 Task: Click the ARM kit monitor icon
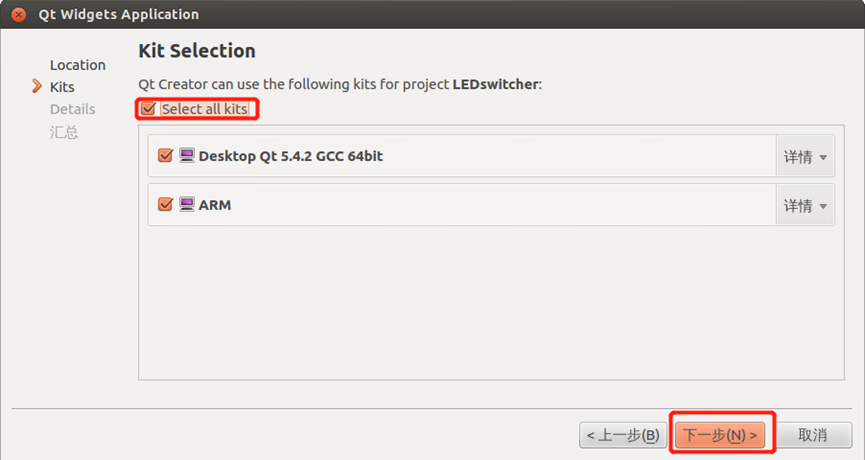186,205
